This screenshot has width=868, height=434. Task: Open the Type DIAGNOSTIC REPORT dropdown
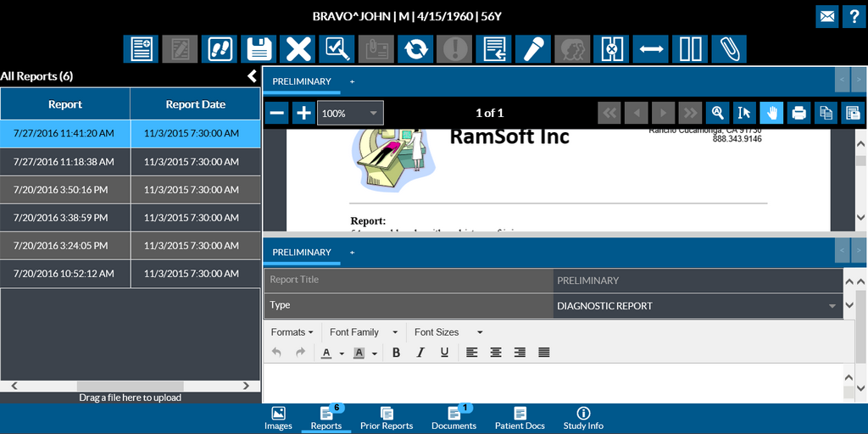697,306
